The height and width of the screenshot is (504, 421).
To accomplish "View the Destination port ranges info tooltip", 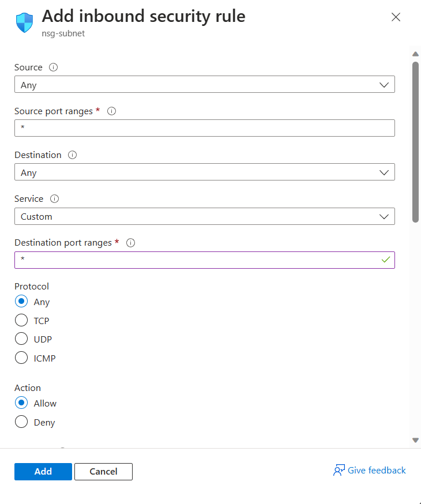I will coord(130,243).
